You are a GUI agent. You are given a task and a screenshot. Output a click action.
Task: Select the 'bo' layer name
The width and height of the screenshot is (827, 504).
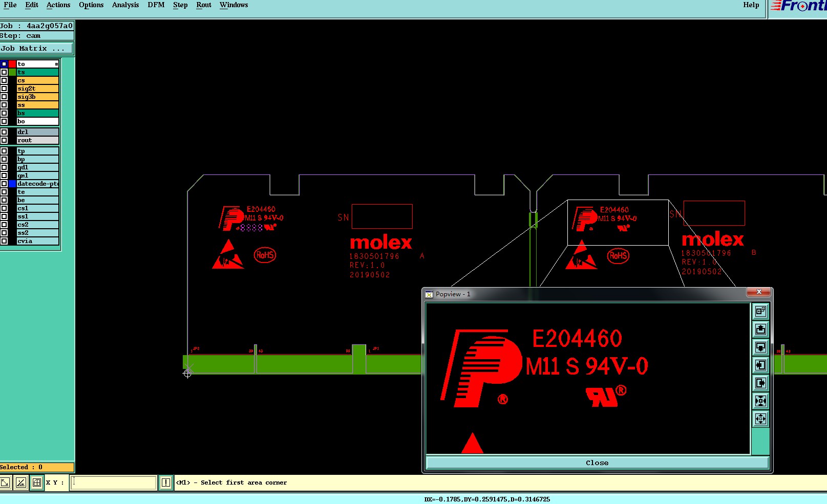[38, 121]
